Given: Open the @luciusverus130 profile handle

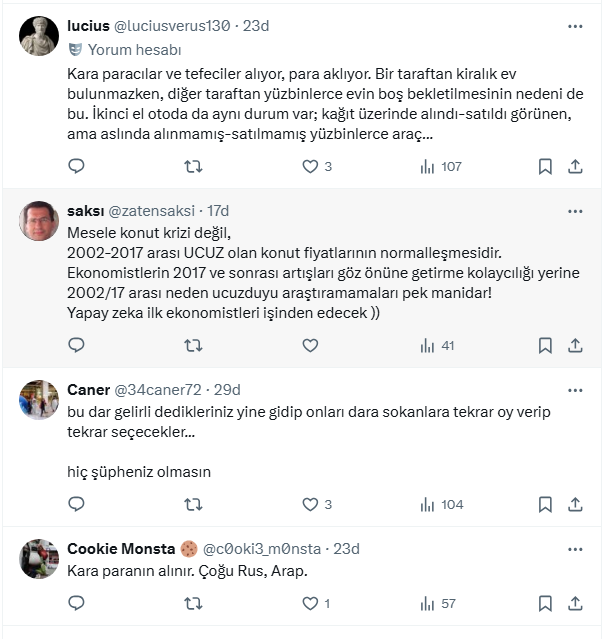Looking at the screenshot, I should pos(172,26).
